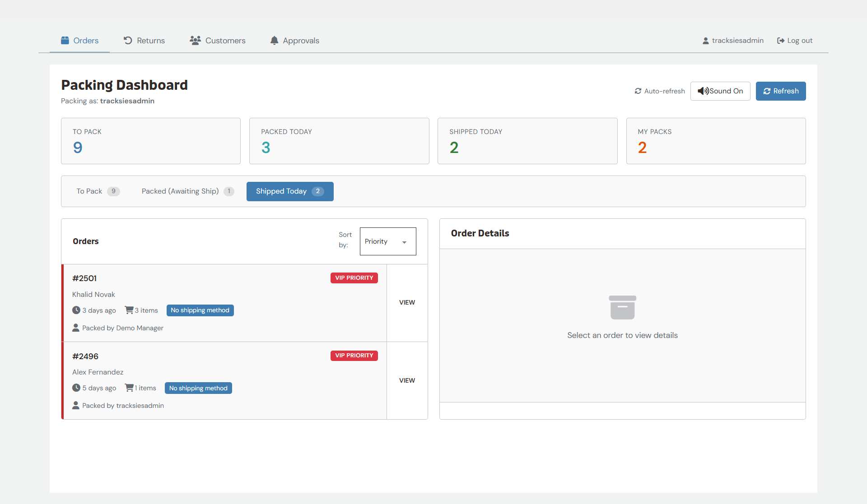Select the Shipped Today tab
Screen dimensions: 867x504
pyautogui.click(x=290, y=191)
